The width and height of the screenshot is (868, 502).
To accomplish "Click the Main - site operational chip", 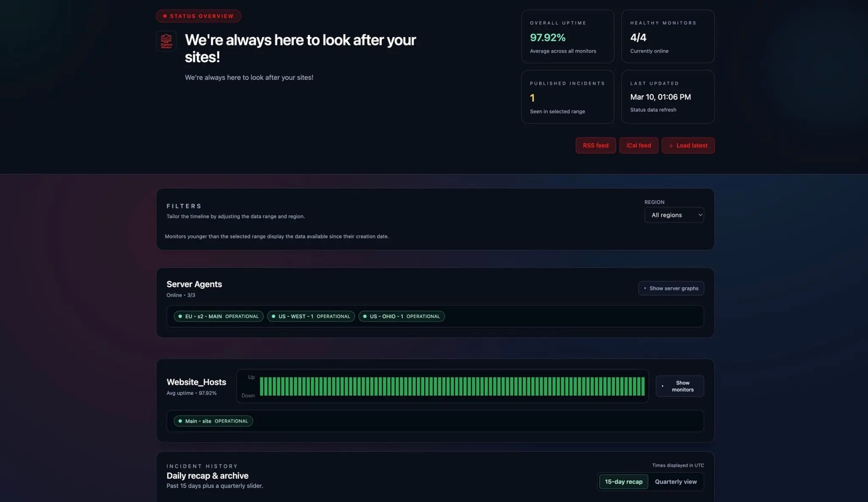I will (213, 421).
